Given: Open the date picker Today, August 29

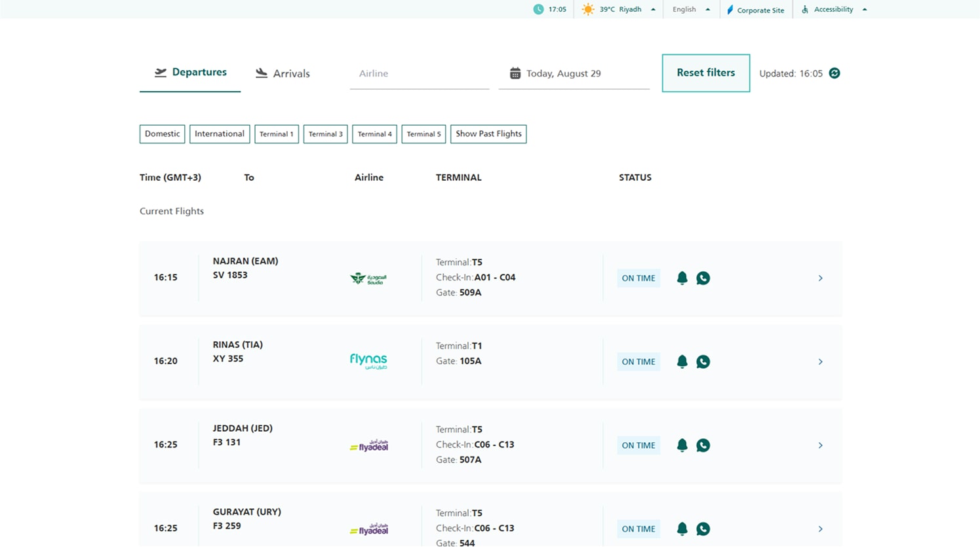Looking at the screenshot, I should pyautogui.click(x=574, y=73).
